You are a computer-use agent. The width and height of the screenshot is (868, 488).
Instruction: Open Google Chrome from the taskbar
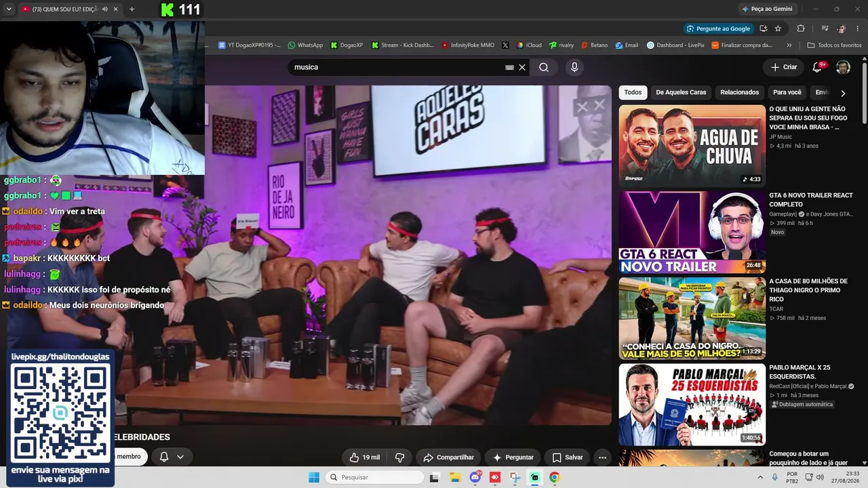(555, 477)
